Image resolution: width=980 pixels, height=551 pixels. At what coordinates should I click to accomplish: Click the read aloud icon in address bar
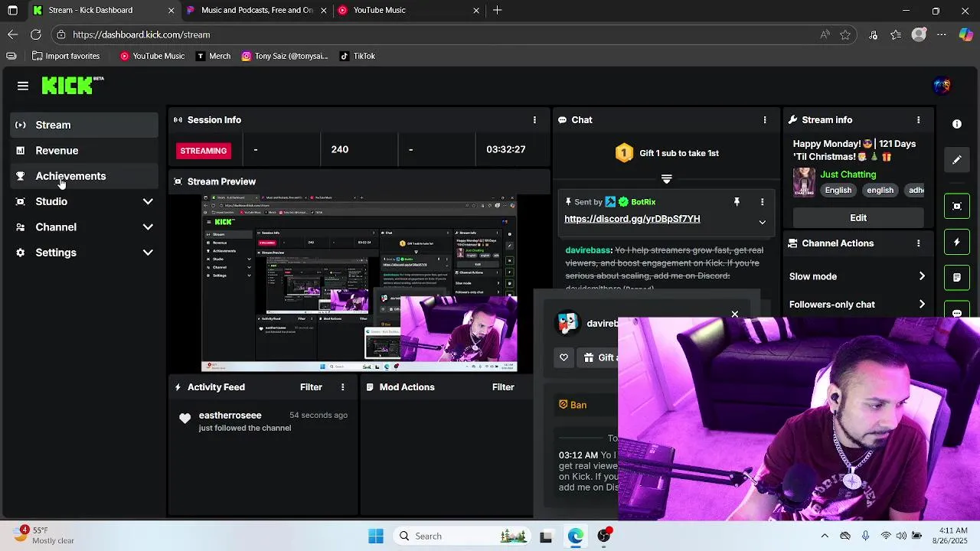coord(825,34)
